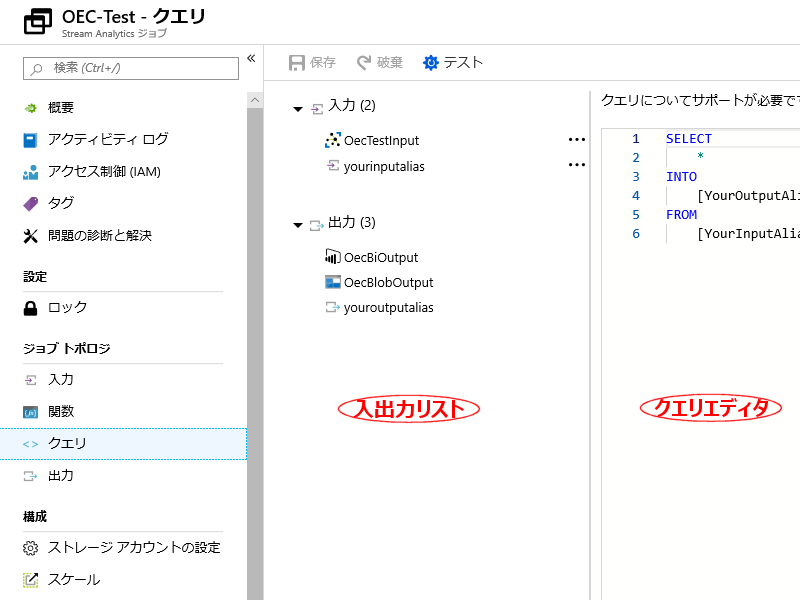The width and height of the screenshot is (800, 600).
Task: Select OecTestInput in the input list
Action: (x=381, y=140)
